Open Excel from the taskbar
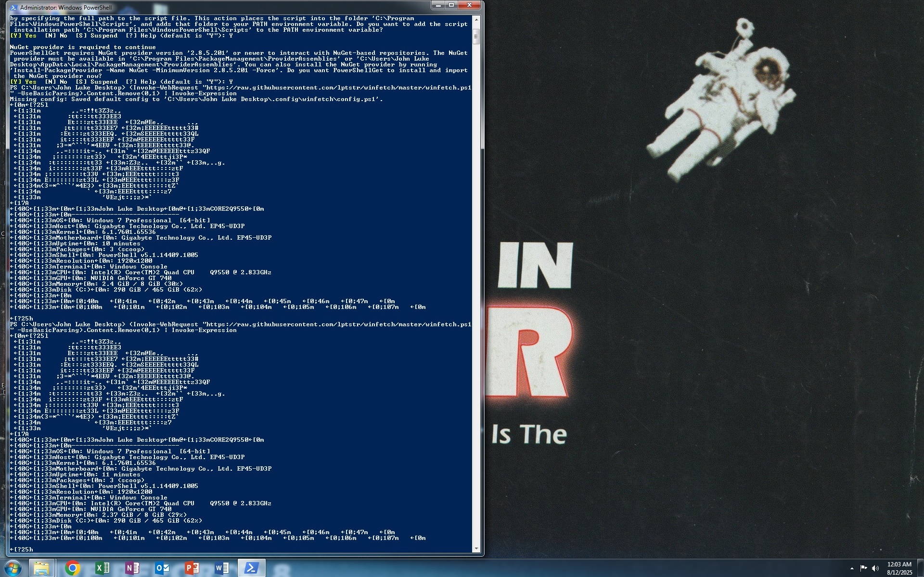The height and width of the screenshot is (577, 924). (x=102, y=568)
